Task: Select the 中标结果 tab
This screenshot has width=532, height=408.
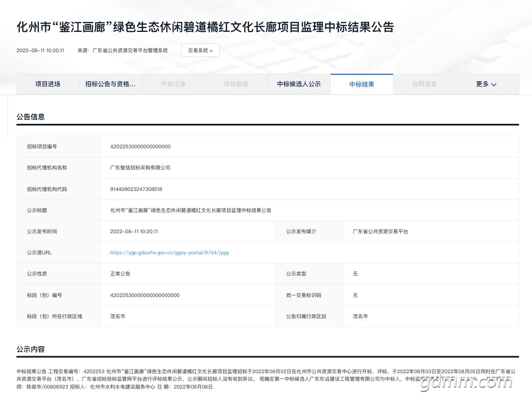Action: [361, 84]
